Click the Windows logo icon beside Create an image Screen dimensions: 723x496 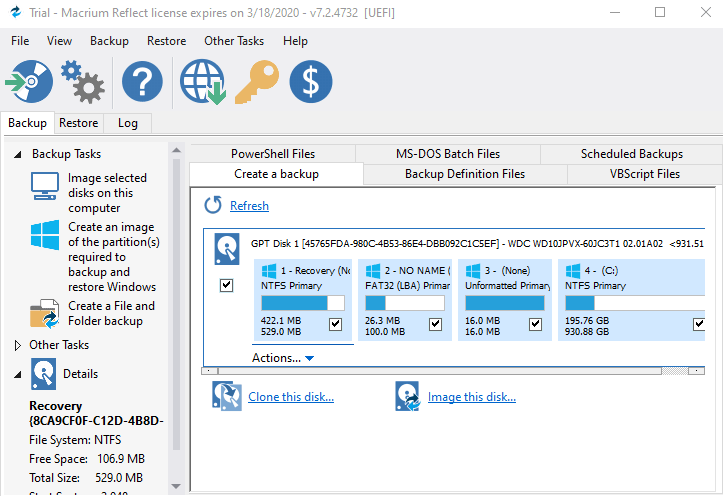click(45, 235)
